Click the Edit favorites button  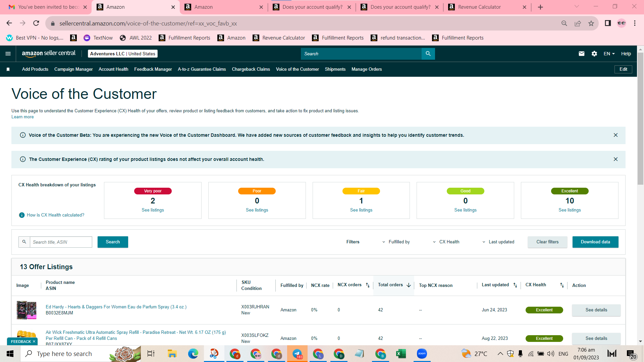623,69
